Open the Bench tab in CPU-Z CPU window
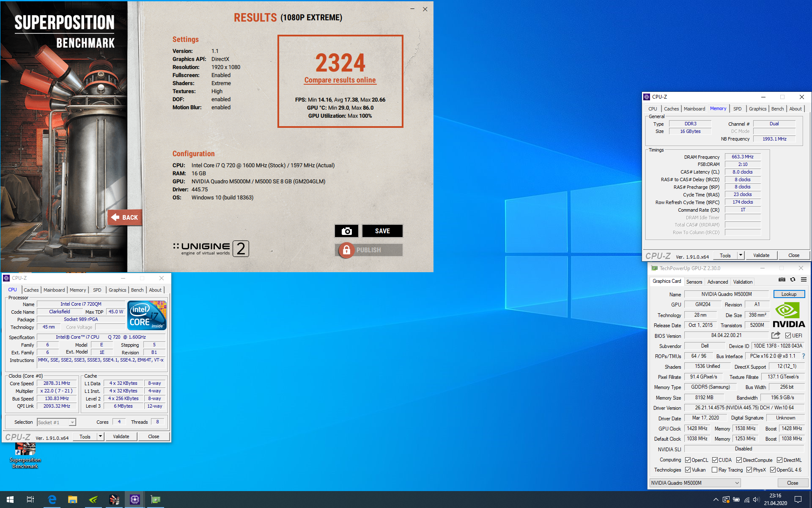The width and height of the screenshot is (812, 508). (x=137, y=290)
